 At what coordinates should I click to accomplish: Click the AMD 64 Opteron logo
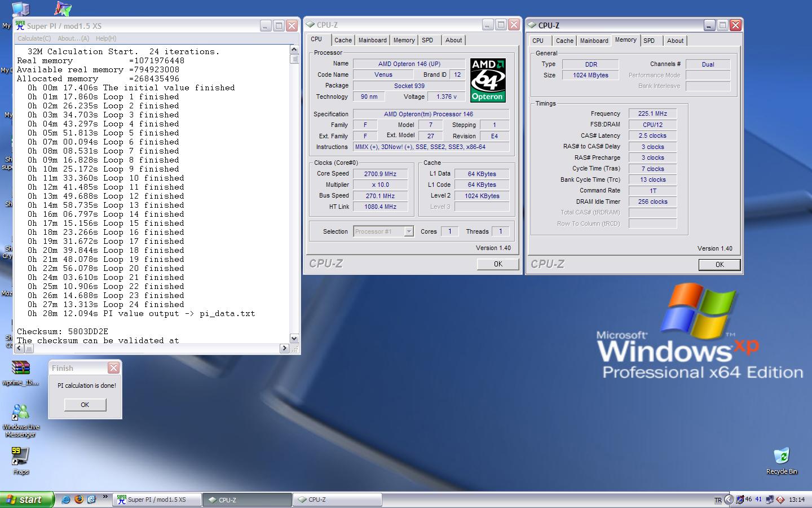click(488, 80)
